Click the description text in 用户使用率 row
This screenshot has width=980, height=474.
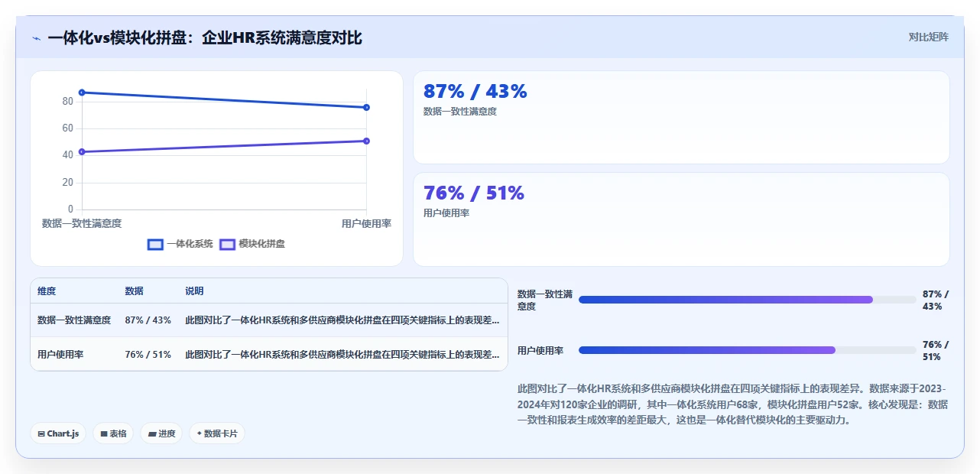pos(342,355)
